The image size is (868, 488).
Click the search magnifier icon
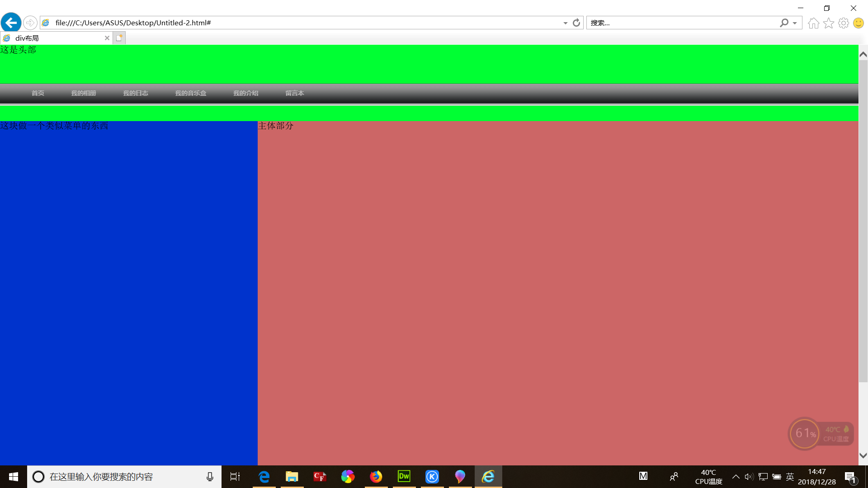pyautogui.click(x=784, y=23)
